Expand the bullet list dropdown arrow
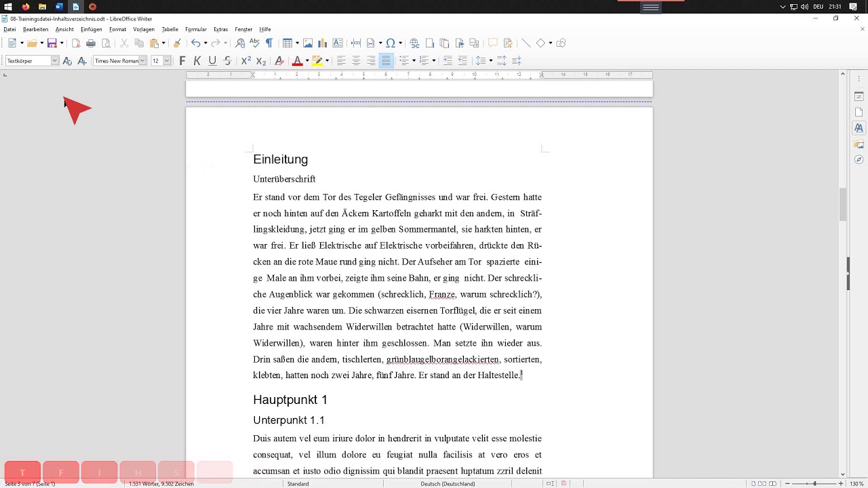The height and width of the screenshot is (488, 868). tap(413, 61)
